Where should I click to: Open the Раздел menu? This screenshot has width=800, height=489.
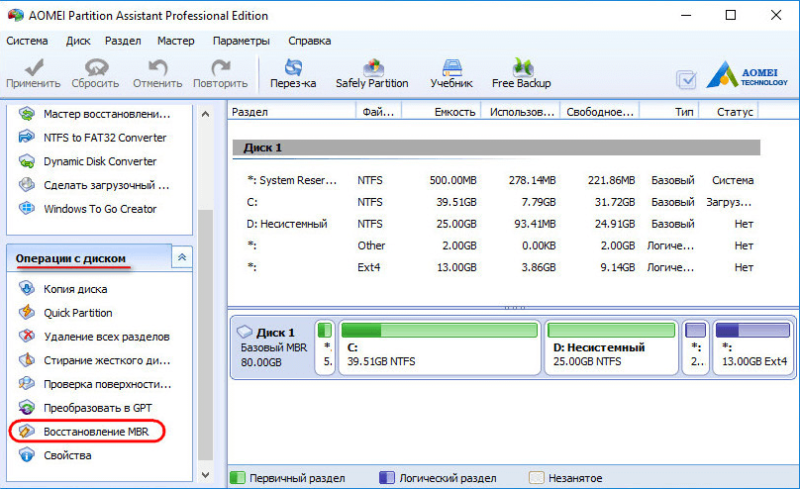[x=123, y=41]
